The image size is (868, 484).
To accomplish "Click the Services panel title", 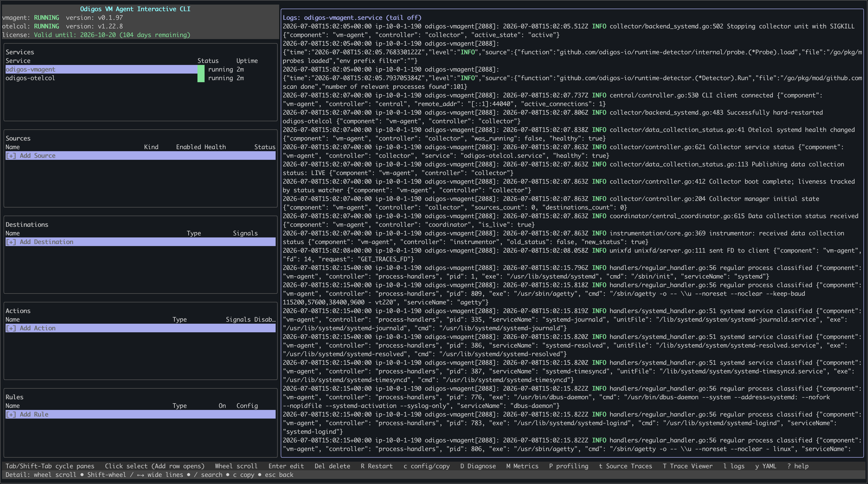I will tap(20, 52).
